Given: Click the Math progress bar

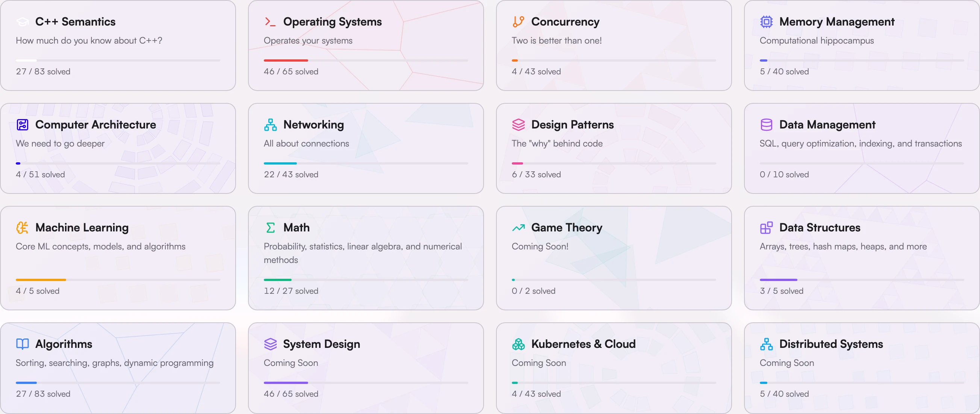Looking at the screenshot, I should point(366,279).
